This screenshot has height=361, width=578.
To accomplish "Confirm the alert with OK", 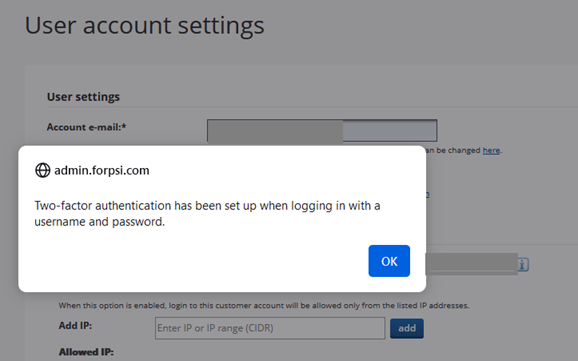I will click(389, 261).
